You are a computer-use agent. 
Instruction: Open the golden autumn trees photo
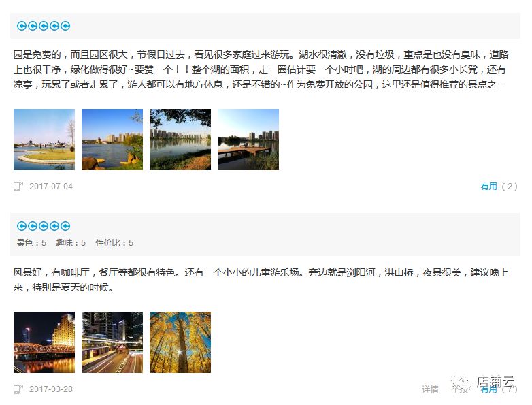(x=180, y=342)
